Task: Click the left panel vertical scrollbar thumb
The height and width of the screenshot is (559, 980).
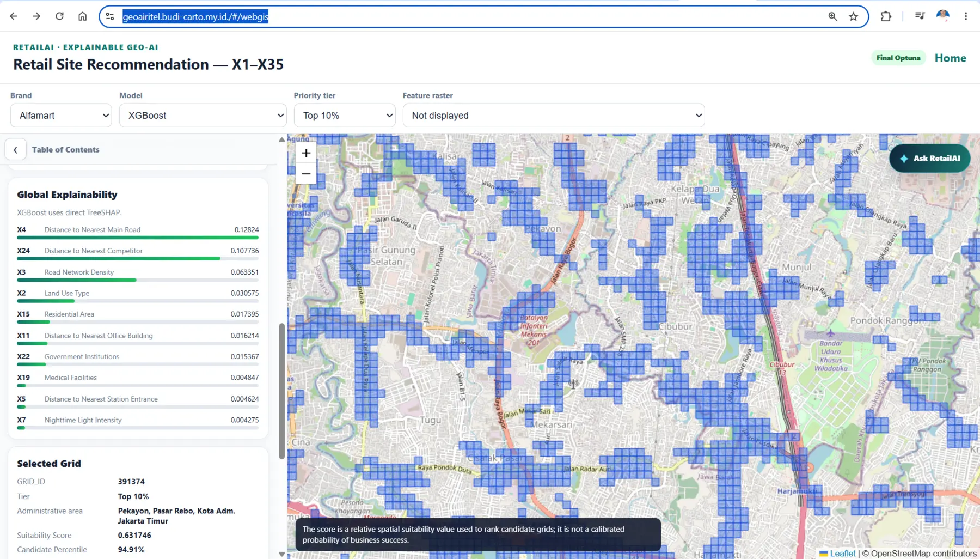Action: coord(281,391)
